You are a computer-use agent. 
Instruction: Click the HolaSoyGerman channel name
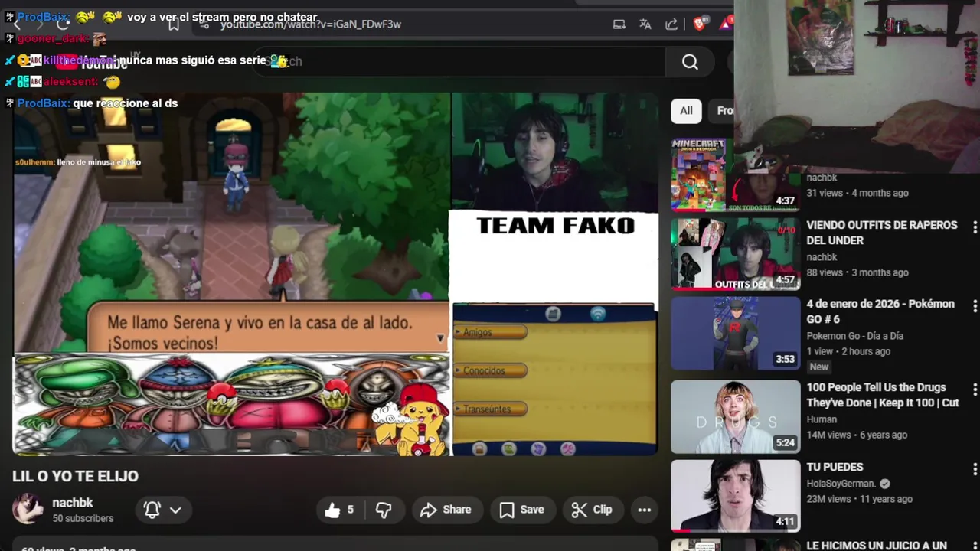coord(841,484)
